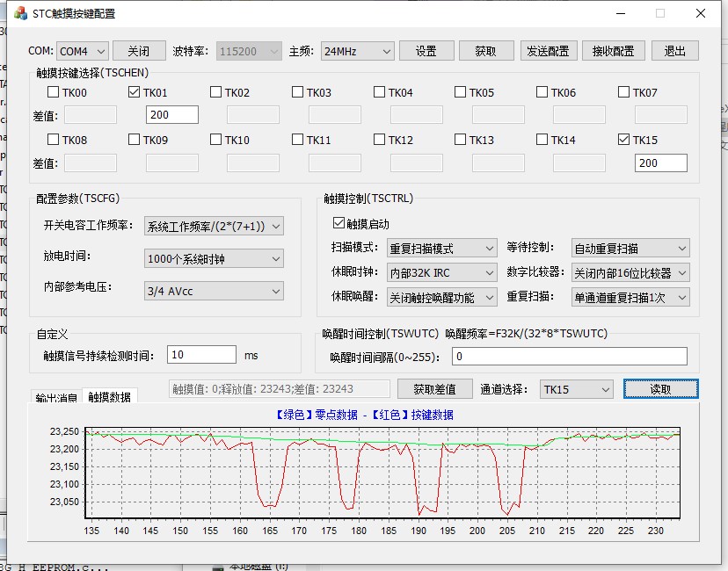Enable the TK11 checkbox
The width and height of the screenshot is (728, 571).
pos(297,139)
